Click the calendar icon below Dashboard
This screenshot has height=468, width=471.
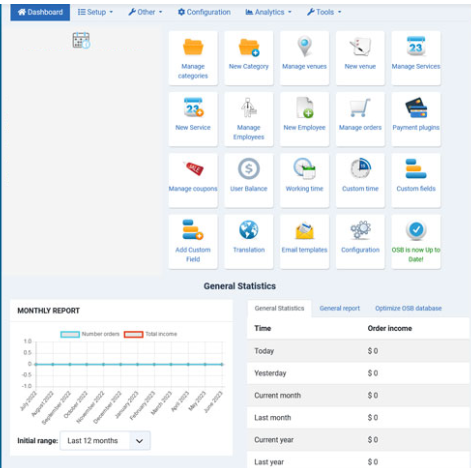[x=81, y=40]
